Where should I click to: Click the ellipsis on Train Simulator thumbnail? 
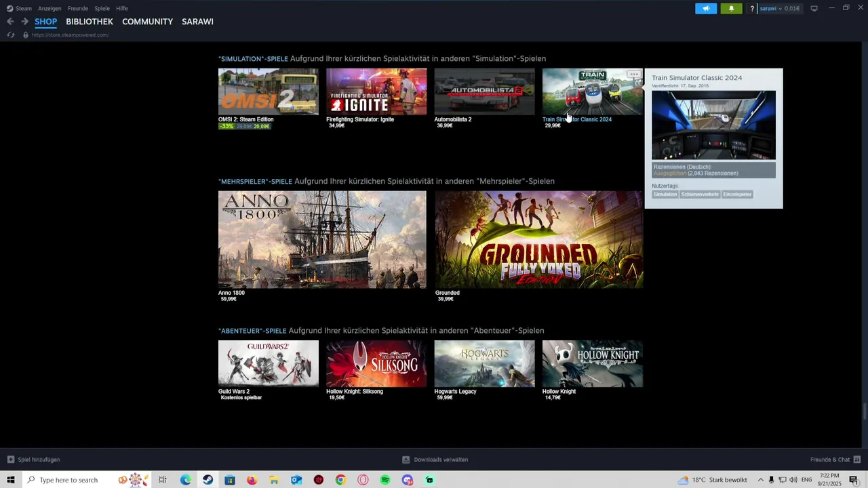pos(633,74)
